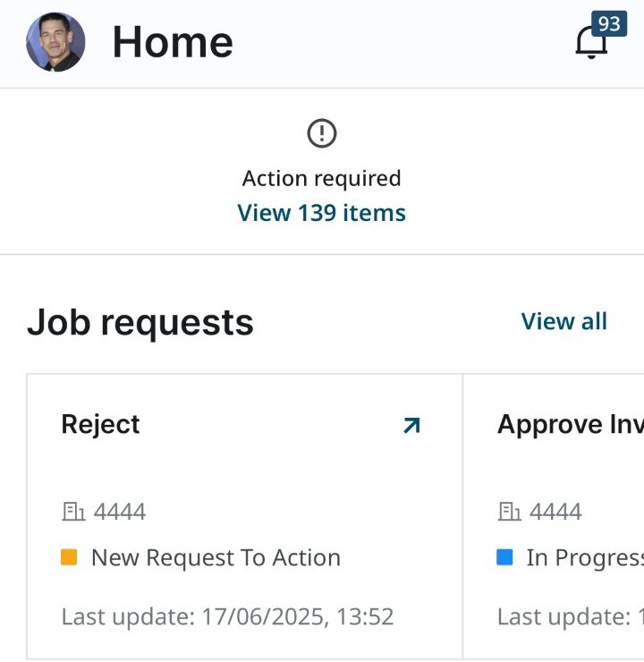This screenshot has width=644, height=662.
Task: Click In Progress status label
Action: coord(585,557)
